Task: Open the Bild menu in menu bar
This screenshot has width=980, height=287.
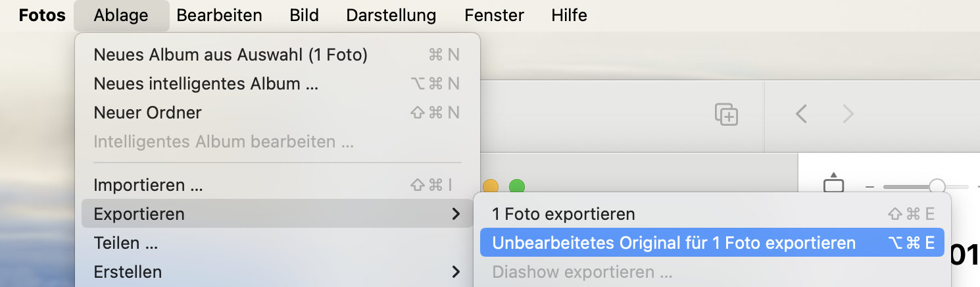Action: pos(304,15)
